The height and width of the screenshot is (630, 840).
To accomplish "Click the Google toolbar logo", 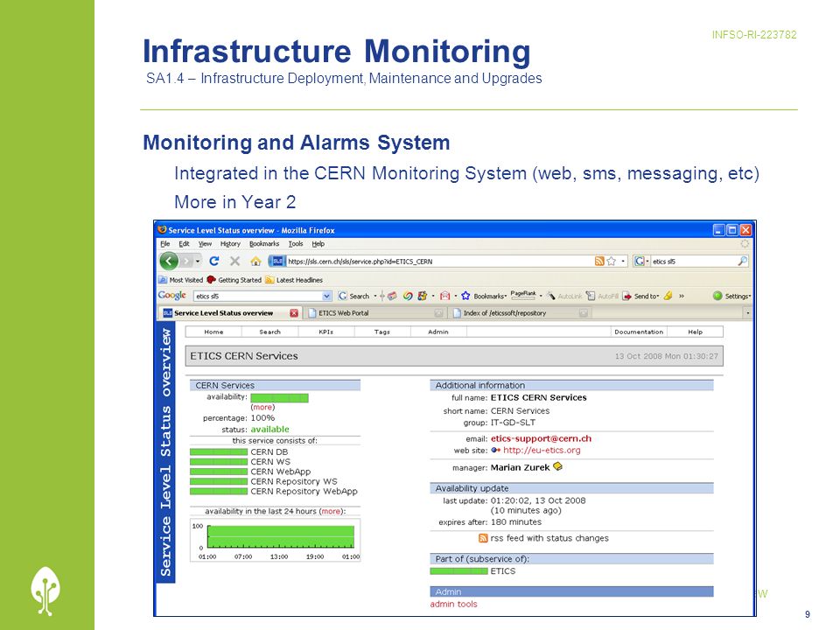I will click(172, 296).
